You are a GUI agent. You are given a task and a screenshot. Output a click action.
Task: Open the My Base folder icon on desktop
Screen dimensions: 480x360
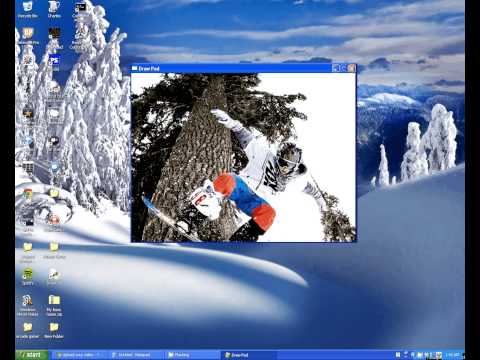(x=54, y=305)
